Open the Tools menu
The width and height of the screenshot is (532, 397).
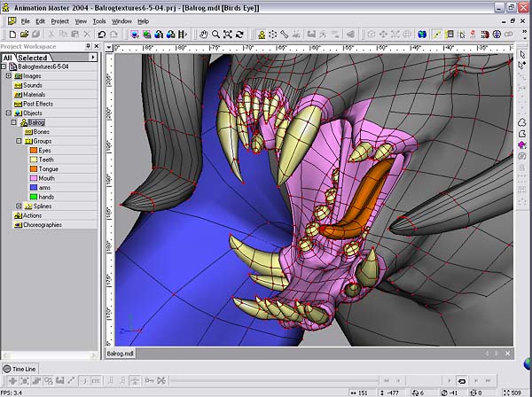pyautogui.click(x=99, y=20)
